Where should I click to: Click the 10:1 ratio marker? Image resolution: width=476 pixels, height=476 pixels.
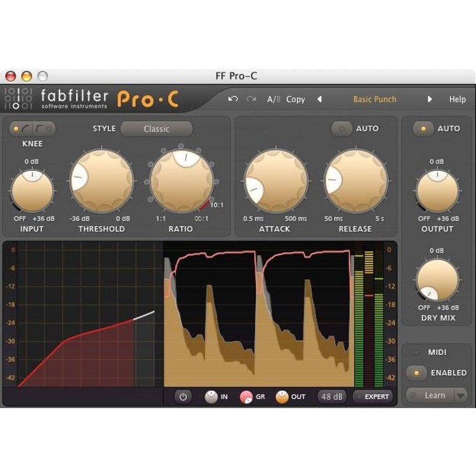click(x=217, y=205)
